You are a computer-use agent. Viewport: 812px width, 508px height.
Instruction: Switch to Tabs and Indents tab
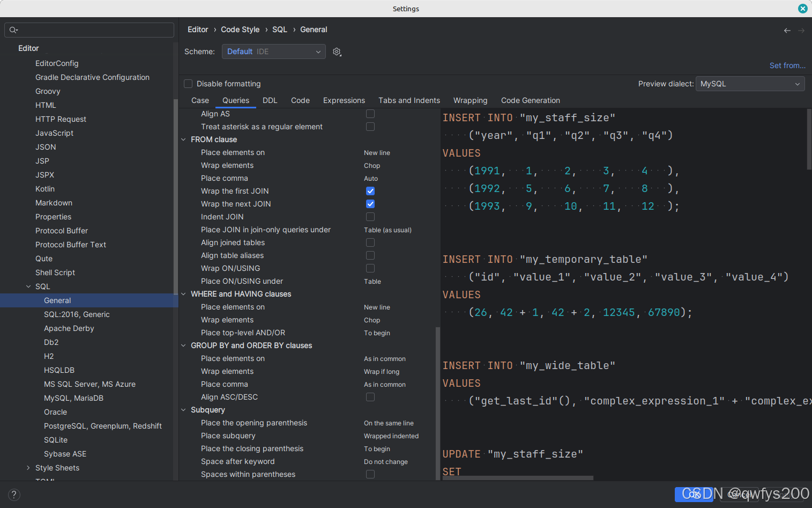tap(409, 100)
